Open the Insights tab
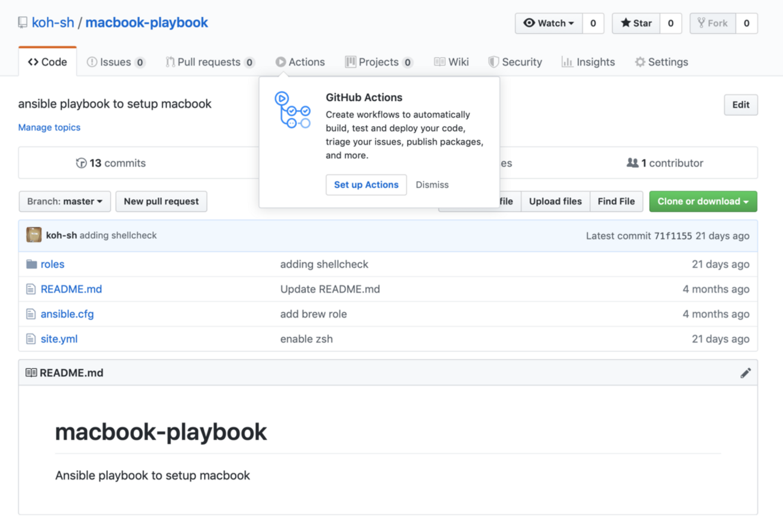 (x=588, y=62)
